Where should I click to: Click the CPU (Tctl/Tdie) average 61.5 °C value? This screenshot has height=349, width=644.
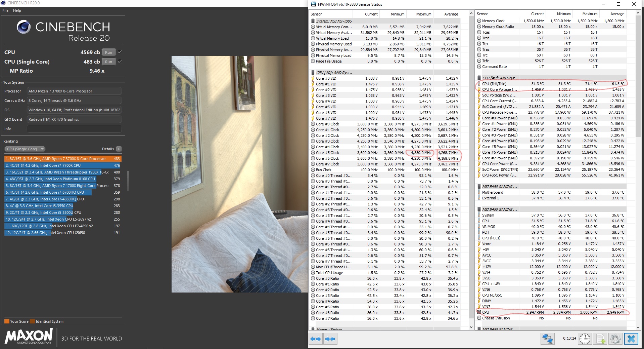[x=618, y=84]
